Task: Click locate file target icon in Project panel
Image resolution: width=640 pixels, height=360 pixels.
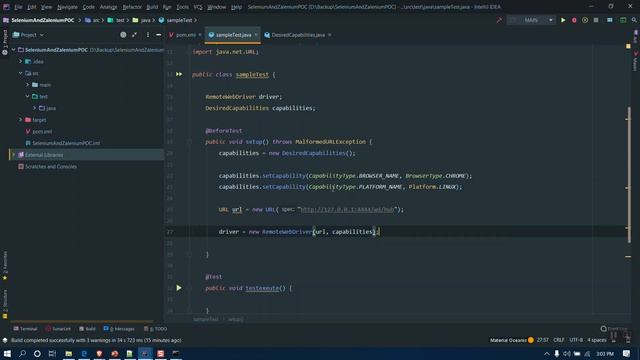Action: point(123,35)
